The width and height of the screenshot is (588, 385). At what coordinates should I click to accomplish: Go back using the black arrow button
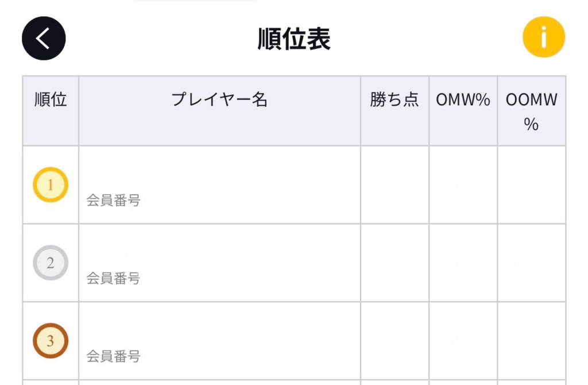tap(44, 38)
